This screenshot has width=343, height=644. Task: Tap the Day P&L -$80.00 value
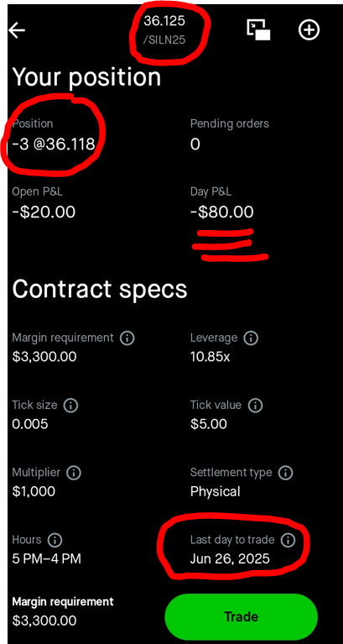click(x=222, y=212)
